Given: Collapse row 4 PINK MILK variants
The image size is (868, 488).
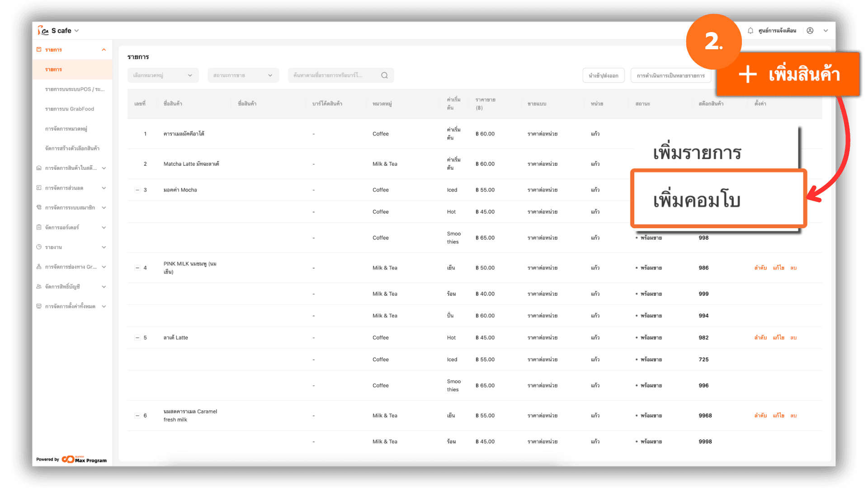Looking at the screenshot, I should click(137, 268).
